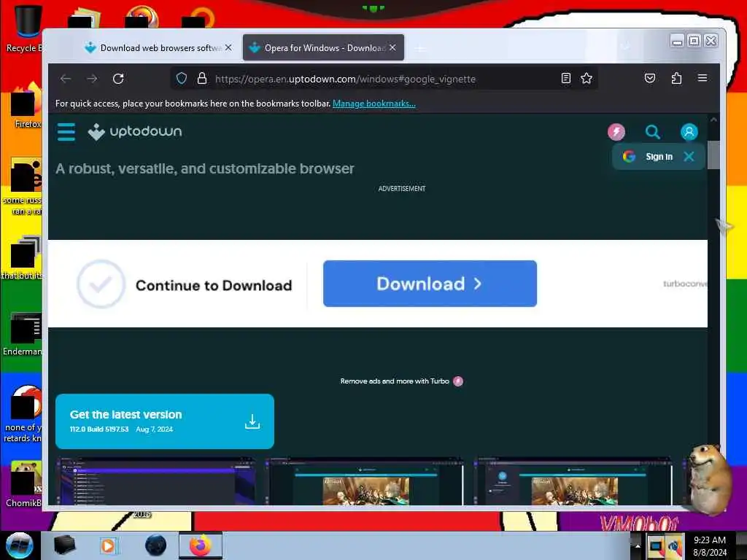Show hidden system tray icons
Viewport: 747px width, 560px height.
pos(638,545)
